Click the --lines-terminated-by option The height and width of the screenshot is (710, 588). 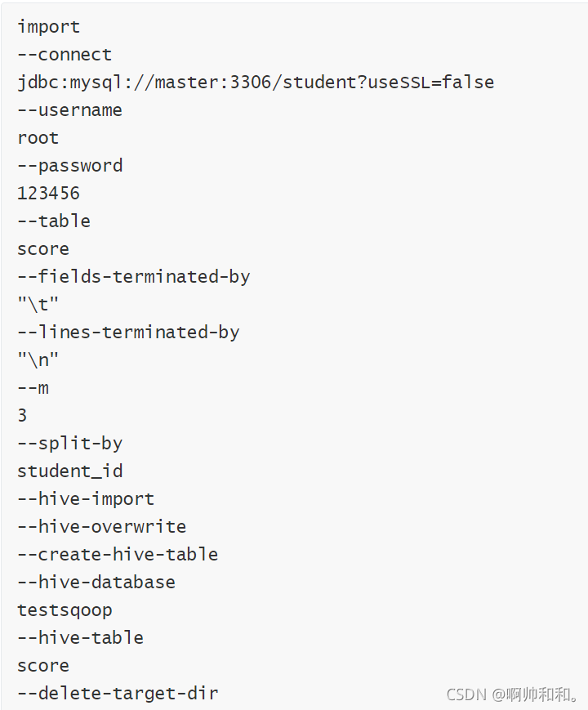(x=128, y=333)
